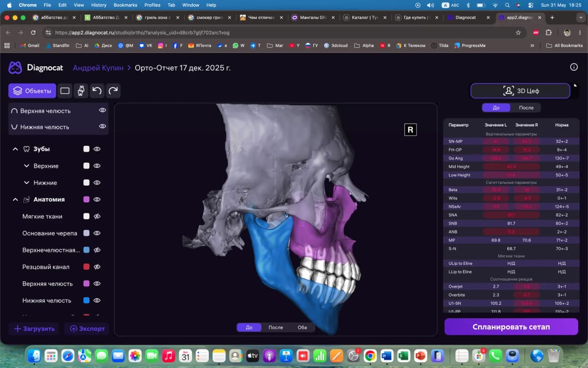Open the All Bookmarks folder
588x368 pixels.
[564, 46]
